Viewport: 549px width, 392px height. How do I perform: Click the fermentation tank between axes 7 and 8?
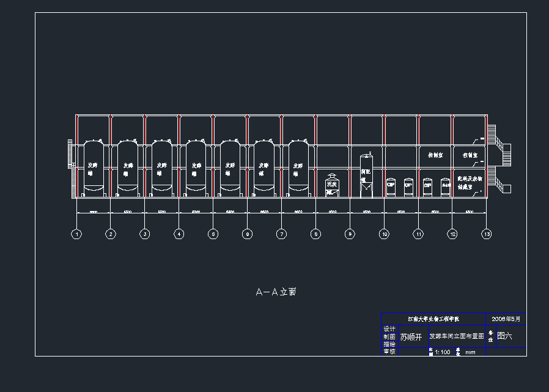pyautogui.click(x=298, y=166)
